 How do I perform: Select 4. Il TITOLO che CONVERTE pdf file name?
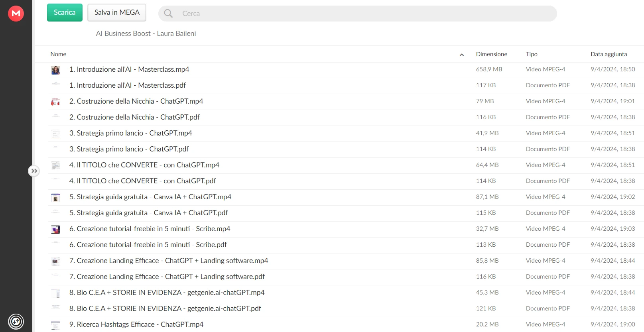pyautogui.click(x=143, y=181)
